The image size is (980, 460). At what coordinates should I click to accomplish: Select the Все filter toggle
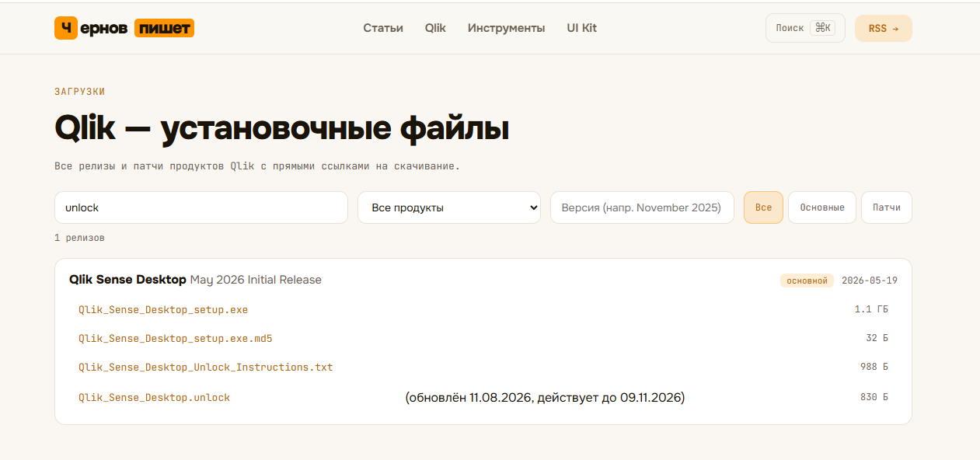click(763, 207)
